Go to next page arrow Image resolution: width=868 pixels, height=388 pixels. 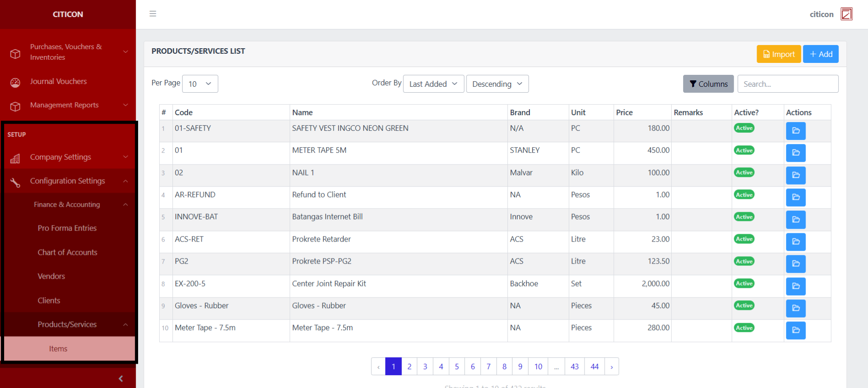[612, 366]
